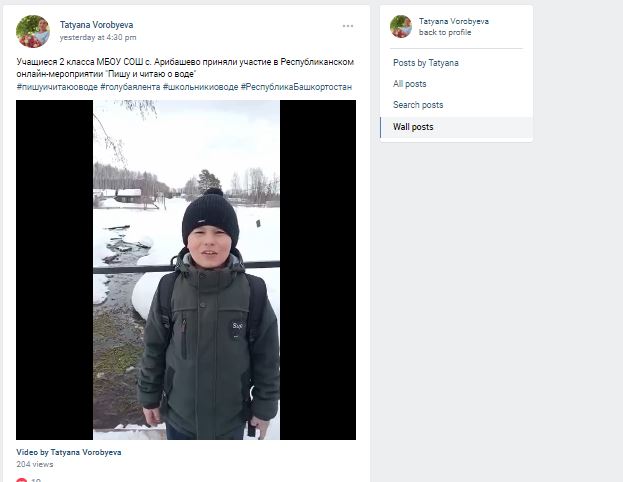Open Search posts section

pos(418,105)
